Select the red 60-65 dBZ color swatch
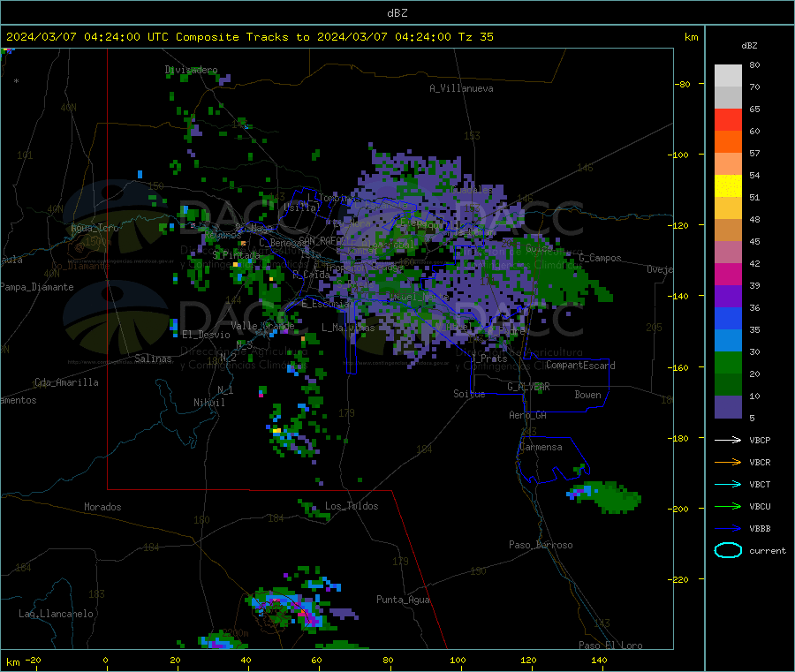 pos(728,119)
